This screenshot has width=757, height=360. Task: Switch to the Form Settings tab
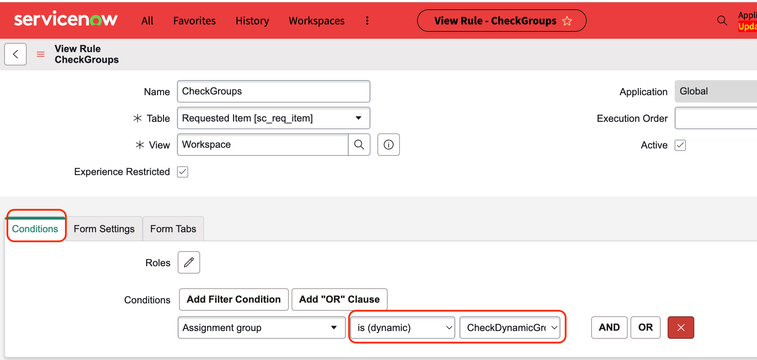point(104,229)
